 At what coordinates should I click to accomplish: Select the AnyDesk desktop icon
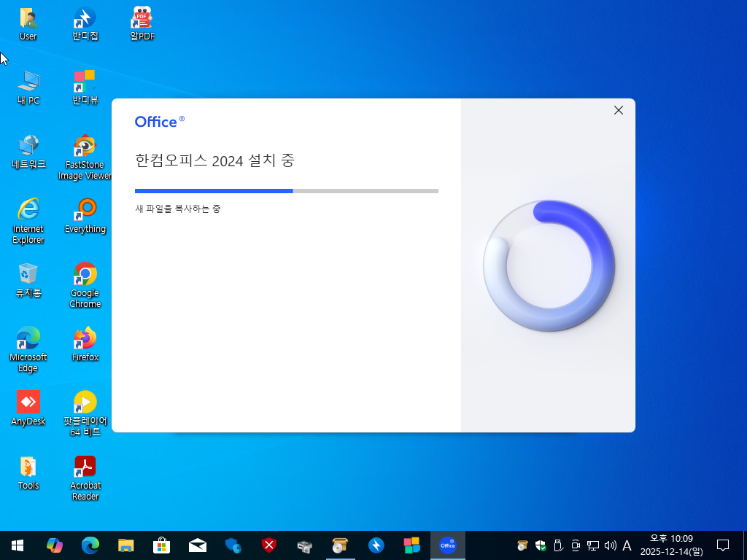click(x=28, y=408)
